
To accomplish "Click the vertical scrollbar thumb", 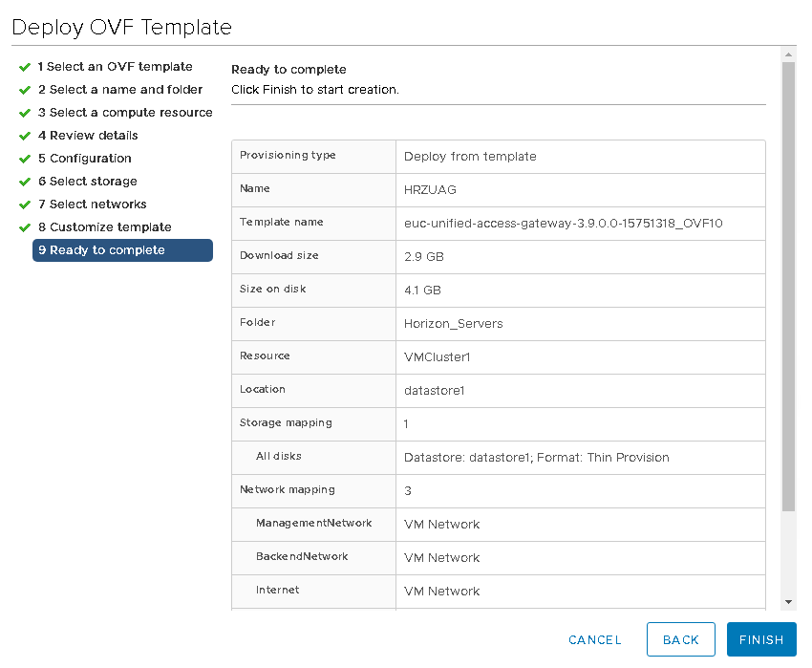I will tap(788, 287).
